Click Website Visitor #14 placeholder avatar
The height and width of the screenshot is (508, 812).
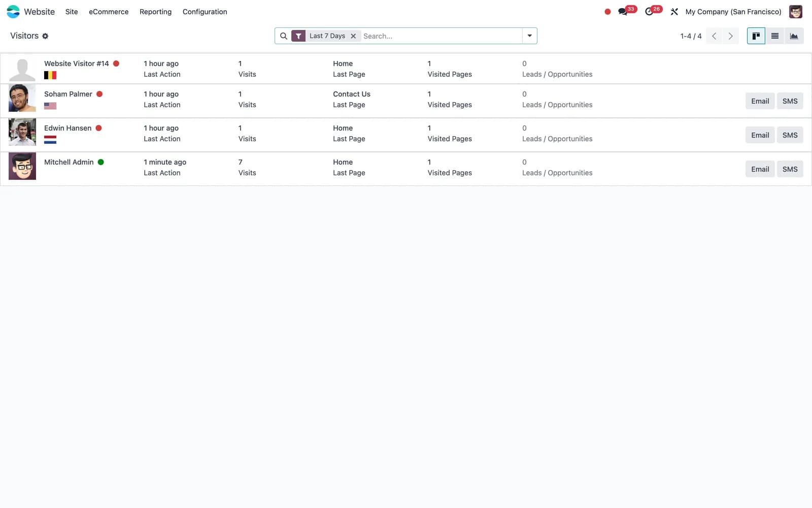click(22, 69)
